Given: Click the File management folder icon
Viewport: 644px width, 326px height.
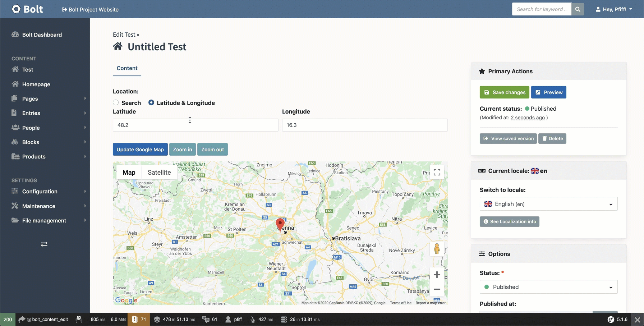Looking at the screenshot, I should (15, 220).
